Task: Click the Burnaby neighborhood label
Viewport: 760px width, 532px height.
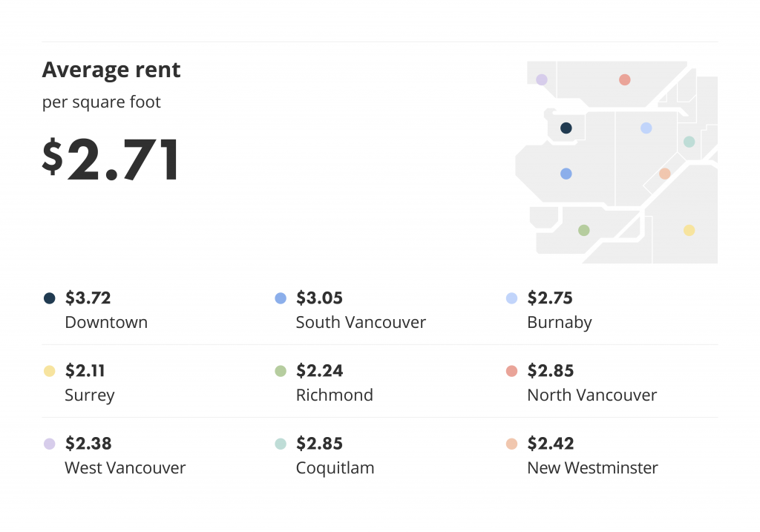Action: point(560,323)
